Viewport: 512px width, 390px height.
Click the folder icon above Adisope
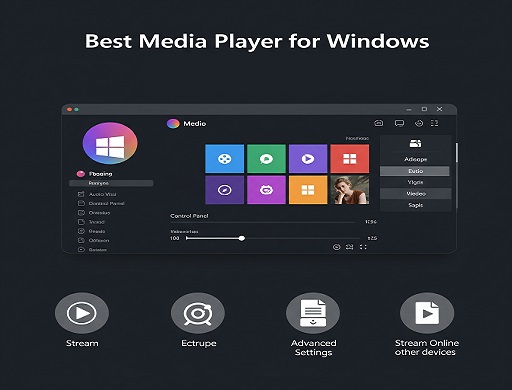coord(415,144)
